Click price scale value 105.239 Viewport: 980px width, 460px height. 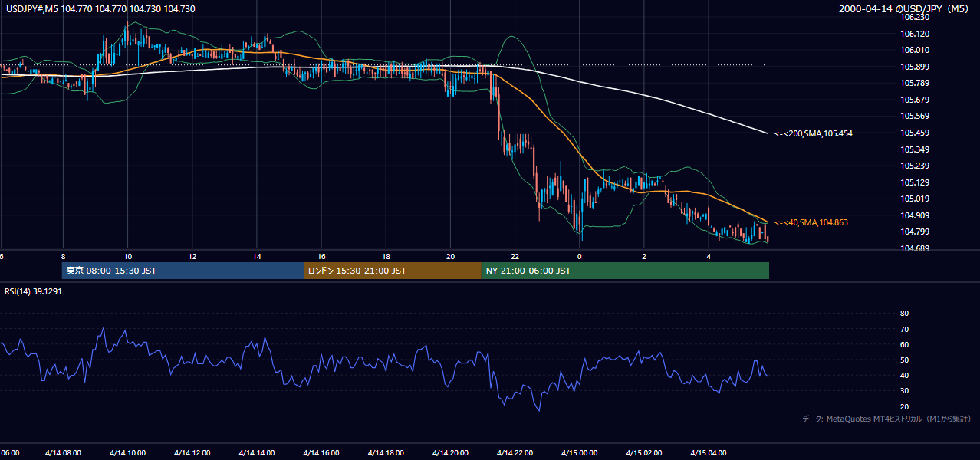[x=914, y=166]
